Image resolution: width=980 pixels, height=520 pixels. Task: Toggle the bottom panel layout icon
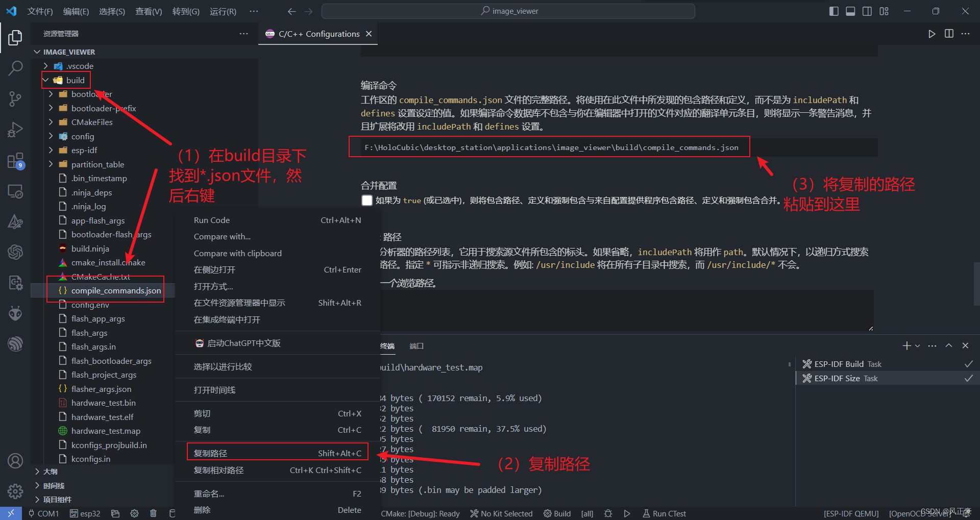[850, 11]
